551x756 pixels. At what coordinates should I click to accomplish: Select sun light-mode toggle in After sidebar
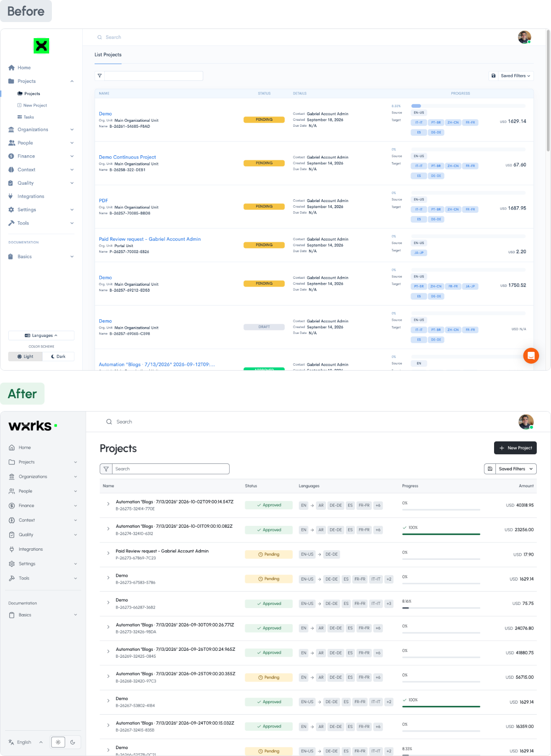[58, 742]
